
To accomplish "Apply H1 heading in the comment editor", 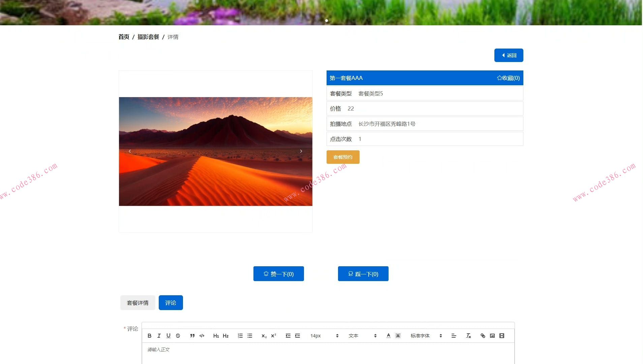I will click(x=216, y=335).
